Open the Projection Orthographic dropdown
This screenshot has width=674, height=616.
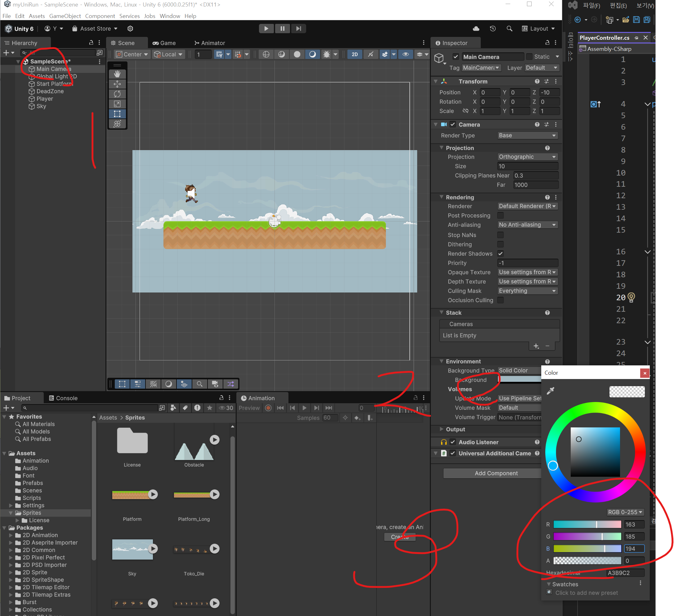pyautogui.click(x=527, y=157)
